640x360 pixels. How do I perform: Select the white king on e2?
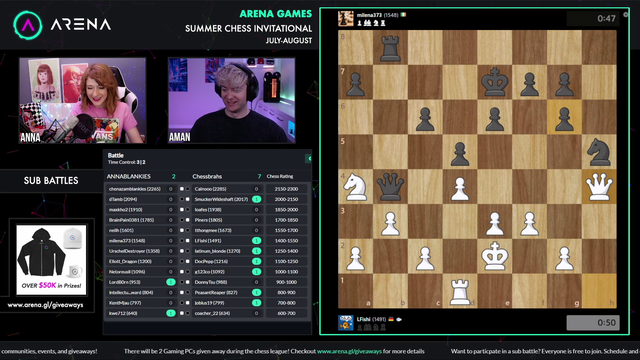click(495, 256)
